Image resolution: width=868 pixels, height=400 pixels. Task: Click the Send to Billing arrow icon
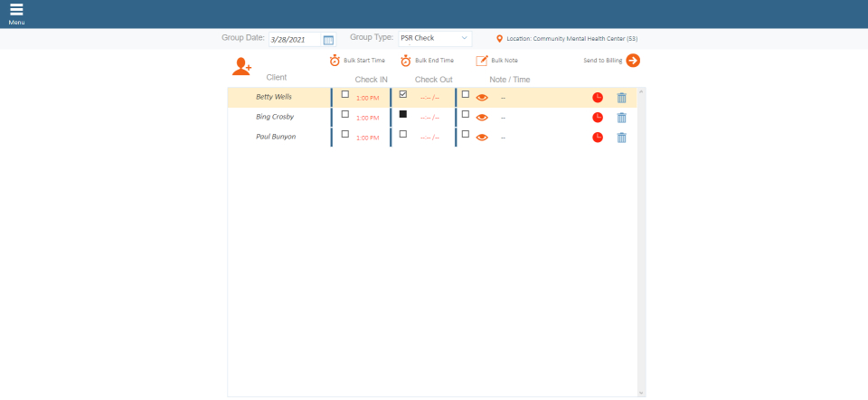click(633, 61)
